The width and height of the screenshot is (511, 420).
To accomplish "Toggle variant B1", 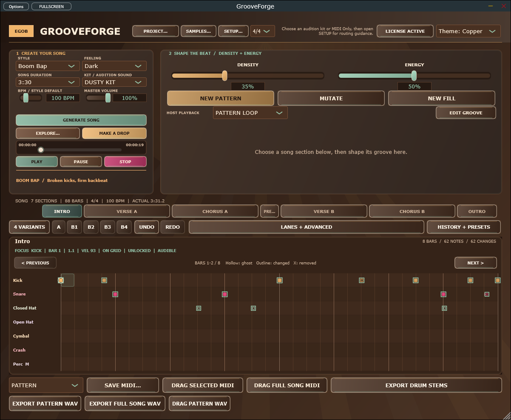I will tap(74, 227).
